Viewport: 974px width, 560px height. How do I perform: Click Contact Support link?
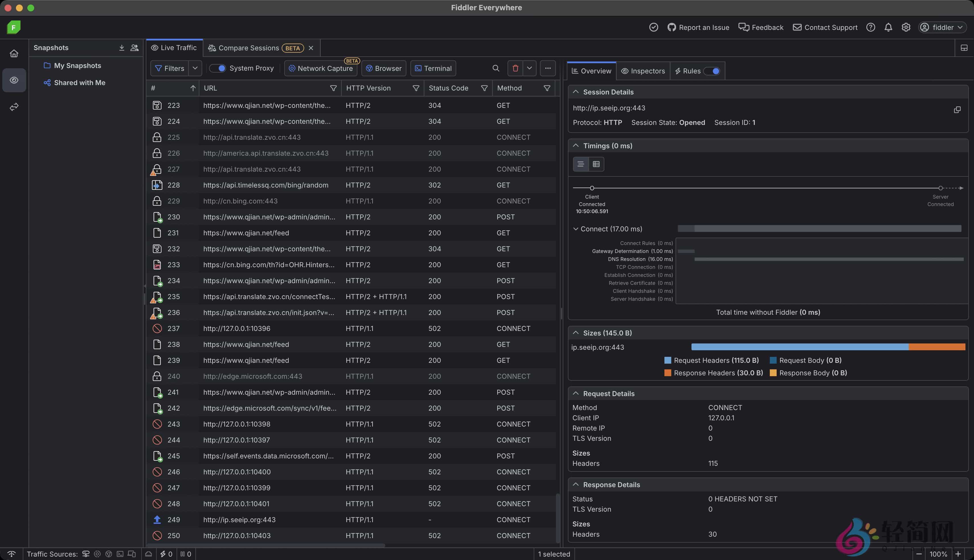click(x=825, y=27)
